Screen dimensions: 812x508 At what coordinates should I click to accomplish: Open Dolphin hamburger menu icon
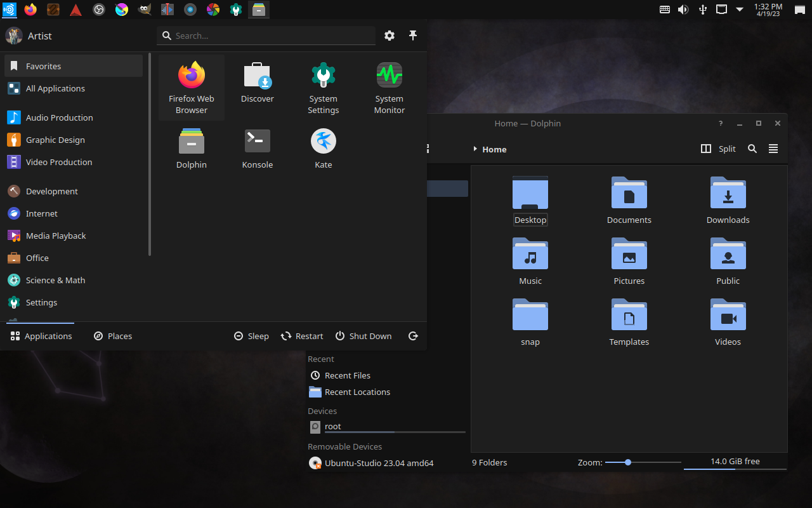tap(773, 149)
